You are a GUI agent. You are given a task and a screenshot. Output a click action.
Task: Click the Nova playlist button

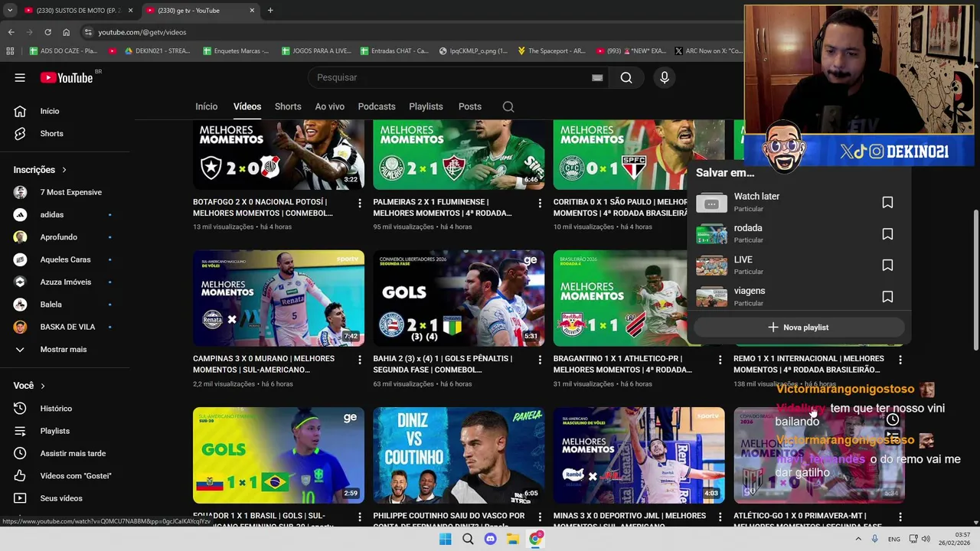click(798, 328)
